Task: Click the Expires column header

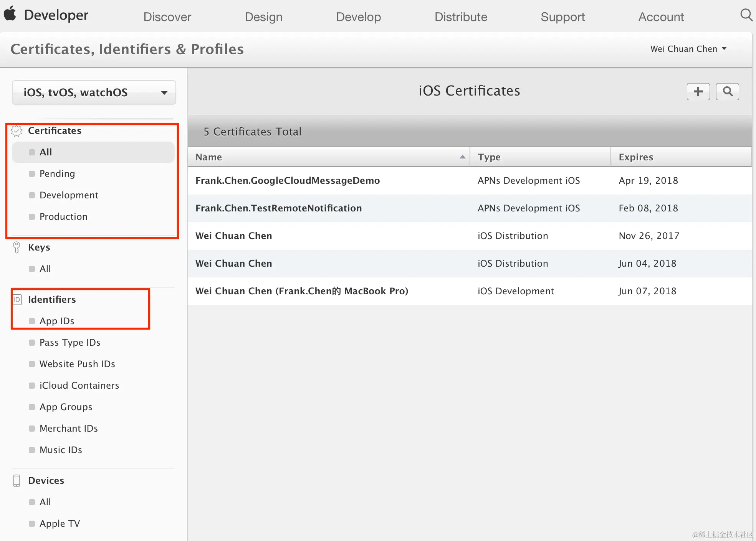Action: tap(636, 157)
